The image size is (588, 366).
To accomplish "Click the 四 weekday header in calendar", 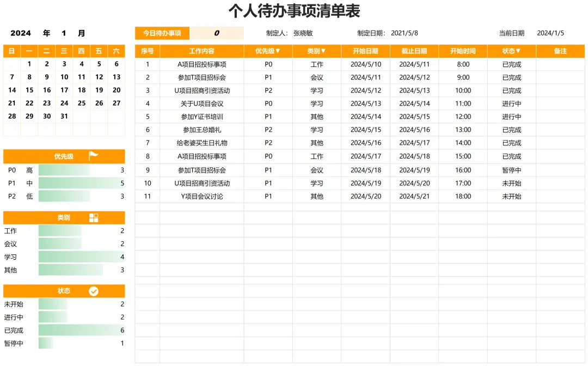I will 81,51.
